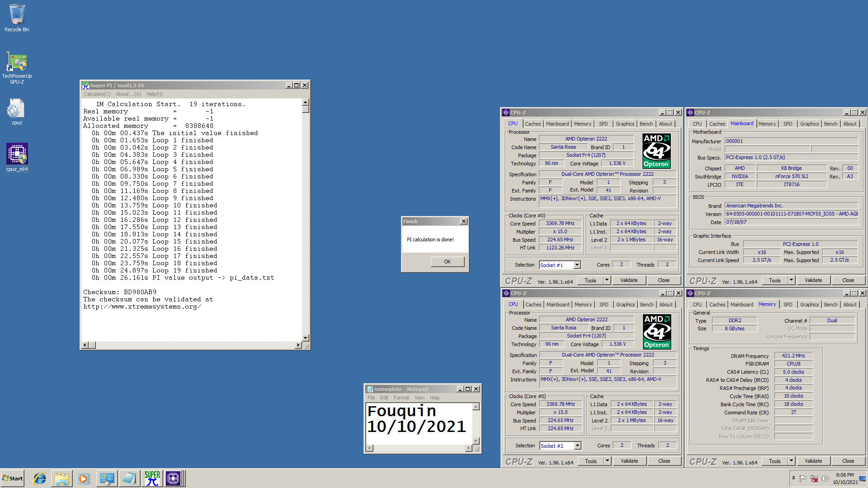Viewport: 868px width, 488px height.
Task: Open the network tray icon
Action: pyautogui.click(x=814, y=479)
